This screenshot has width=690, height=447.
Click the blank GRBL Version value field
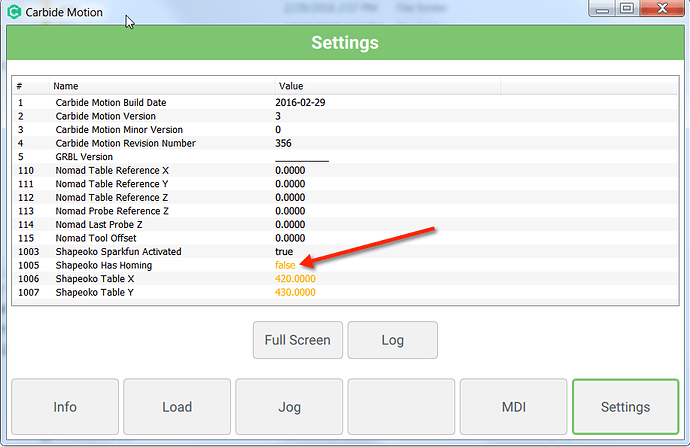pyautogui.click(x=302, y=157)
